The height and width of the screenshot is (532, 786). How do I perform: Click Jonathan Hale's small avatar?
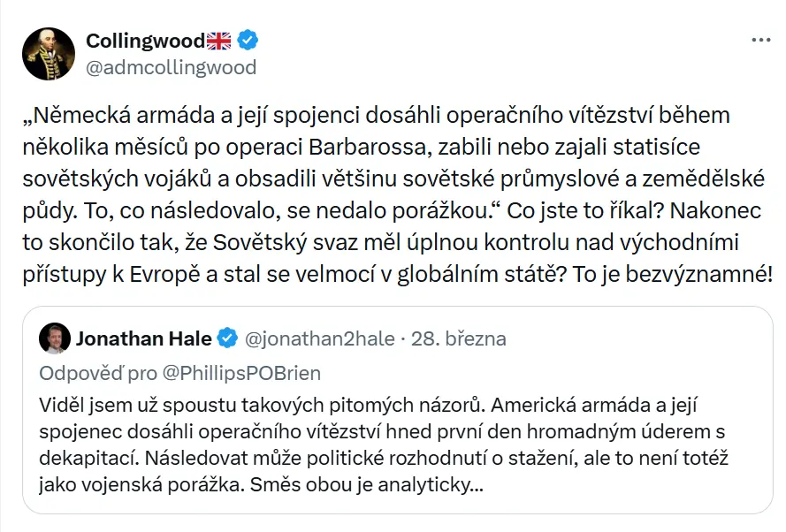(55, 338)
